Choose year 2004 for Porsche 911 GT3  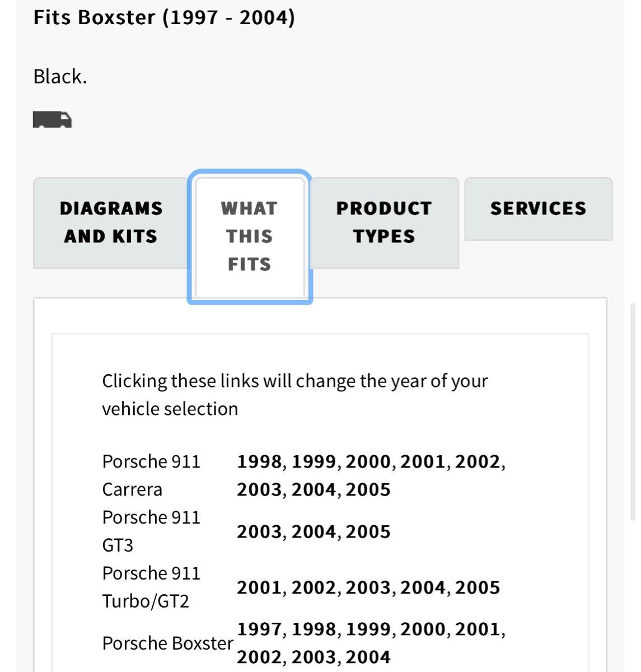coord(314,531)
